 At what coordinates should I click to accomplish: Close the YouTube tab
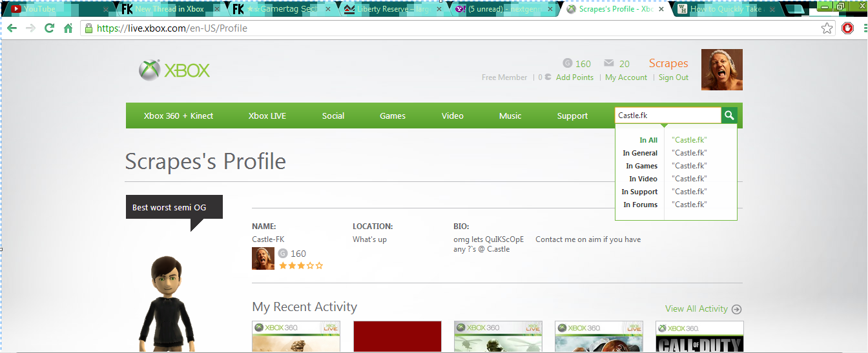point(106,10)
